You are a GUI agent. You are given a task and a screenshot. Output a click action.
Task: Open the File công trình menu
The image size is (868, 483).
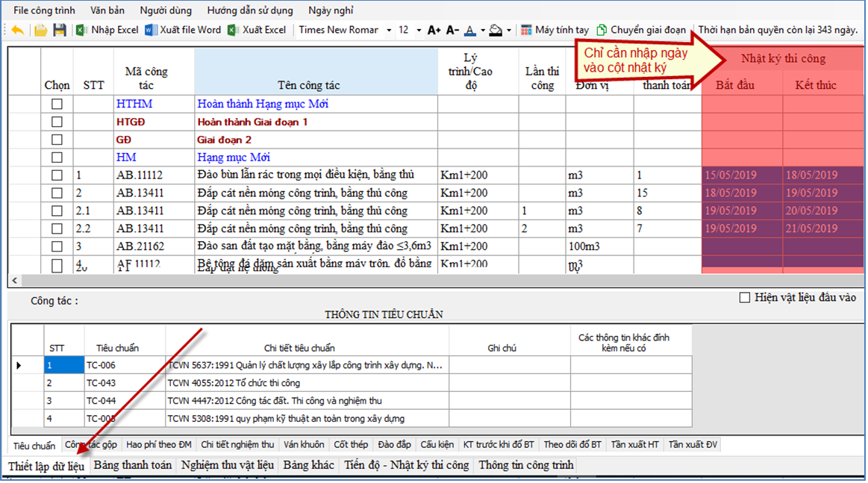pyautogui.click(x=44, y=10)
